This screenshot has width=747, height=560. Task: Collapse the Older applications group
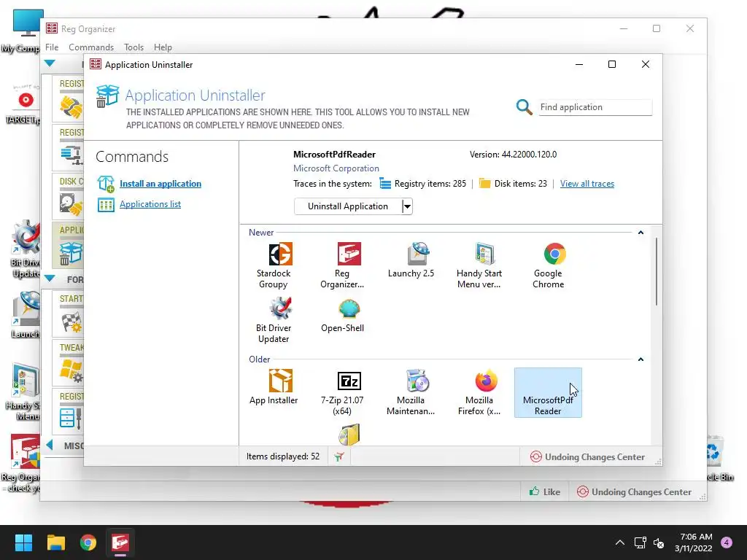point(640,359)
